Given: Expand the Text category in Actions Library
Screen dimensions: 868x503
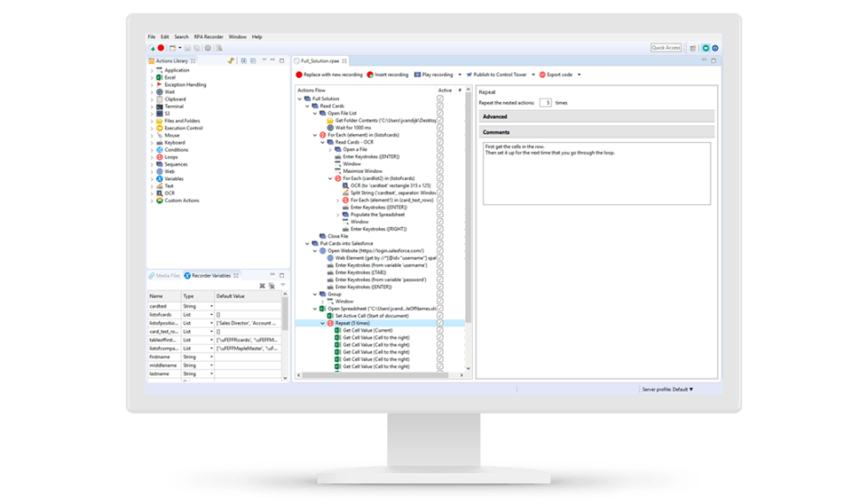Looking at the screenshot, I should tap(152, 186).
